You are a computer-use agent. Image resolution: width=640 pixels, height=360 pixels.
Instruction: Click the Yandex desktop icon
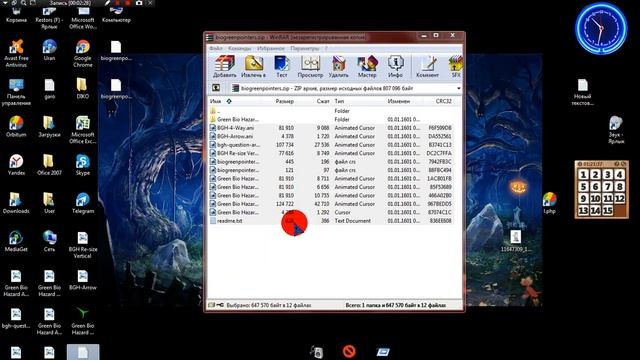[16, 165]
